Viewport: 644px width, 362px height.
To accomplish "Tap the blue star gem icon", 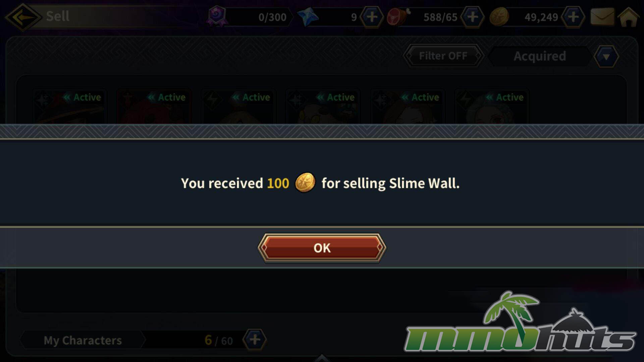I will pyautogui.click(x=308, y=17).
